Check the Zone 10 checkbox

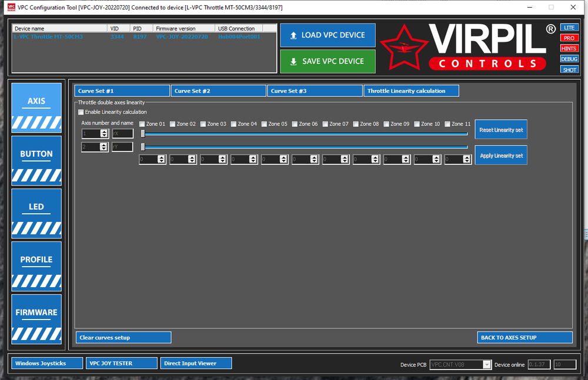tap(417, 124)
